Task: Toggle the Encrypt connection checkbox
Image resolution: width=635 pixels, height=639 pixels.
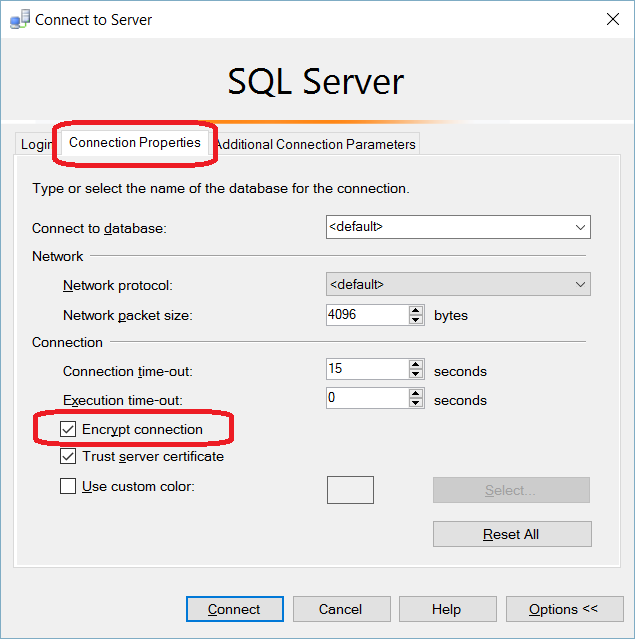Action: [68, 430]
